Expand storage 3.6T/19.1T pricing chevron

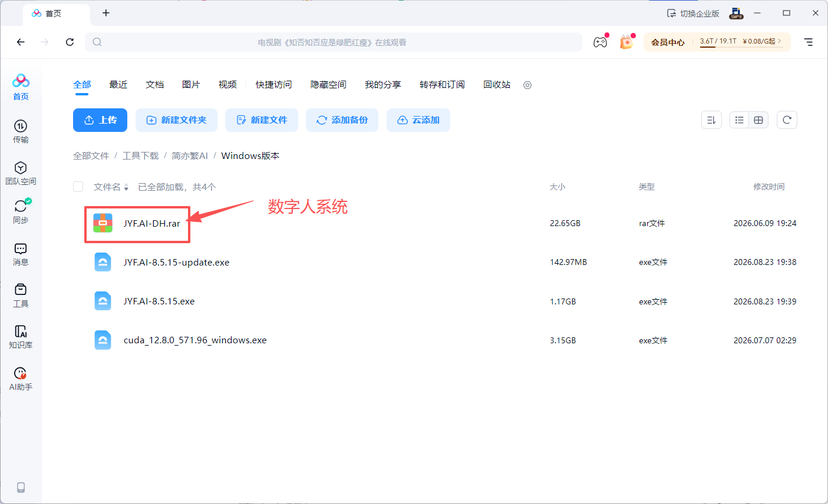pyautogui.click(x=779, y=41)
